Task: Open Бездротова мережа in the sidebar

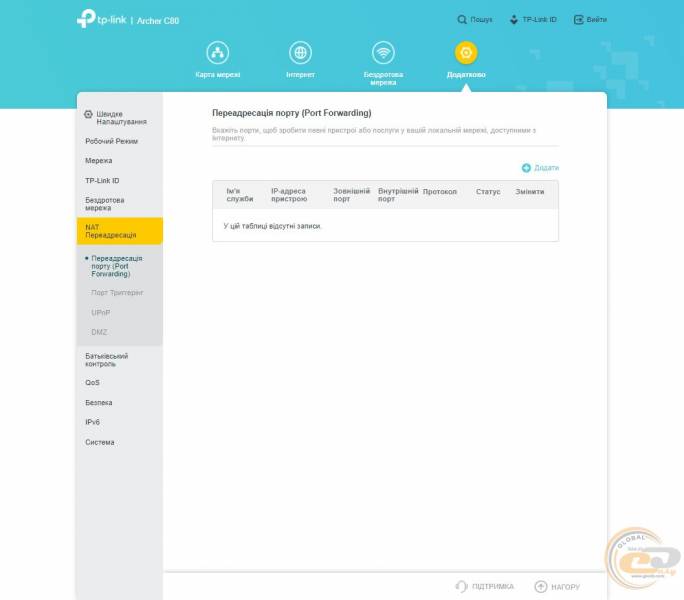Action: pyautogui.click(x=105, y=204)
